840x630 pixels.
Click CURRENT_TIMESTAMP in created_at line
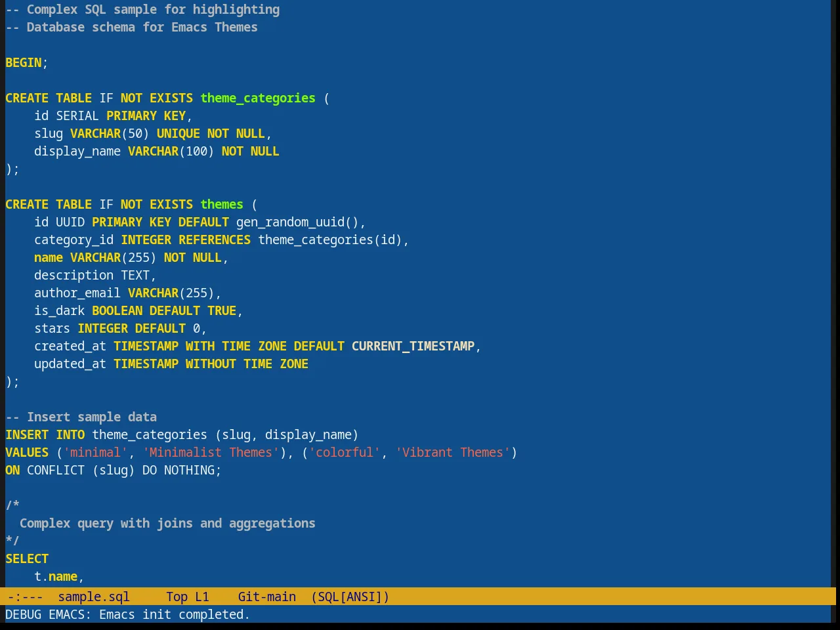(x=413, y=346)
